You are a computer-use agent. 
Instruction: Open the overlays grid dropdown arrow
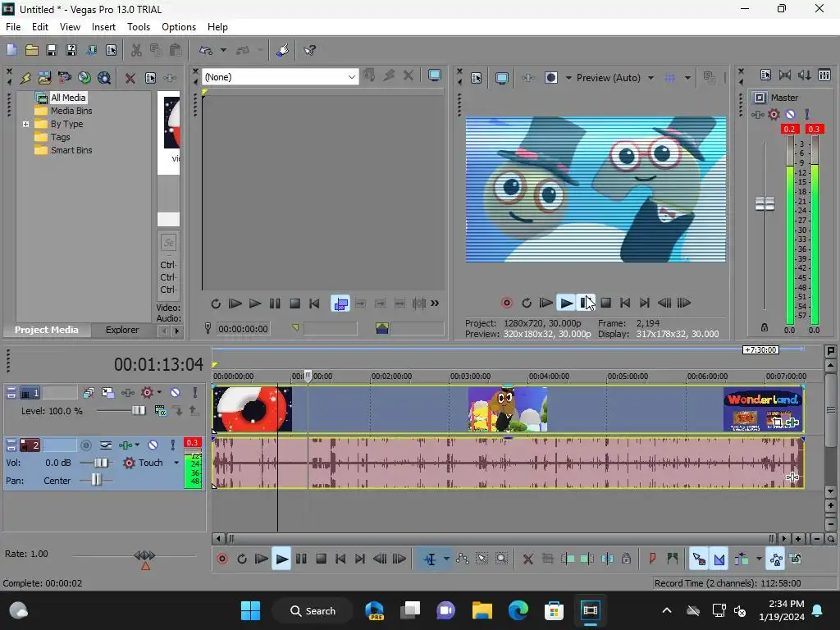pos(687,78)
